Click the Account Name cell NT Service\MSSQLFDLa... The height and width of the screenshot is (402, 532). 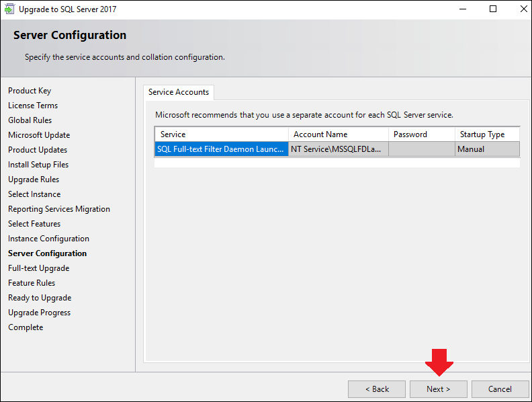click(x=339, y=149)
